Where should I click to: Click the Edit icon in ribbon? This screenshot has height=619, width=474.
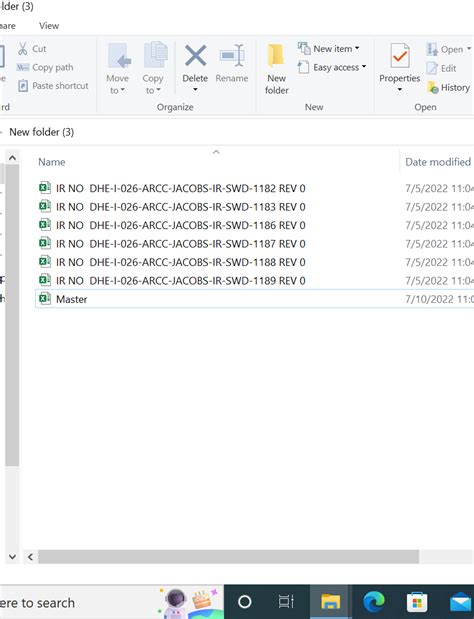point(432,68)
